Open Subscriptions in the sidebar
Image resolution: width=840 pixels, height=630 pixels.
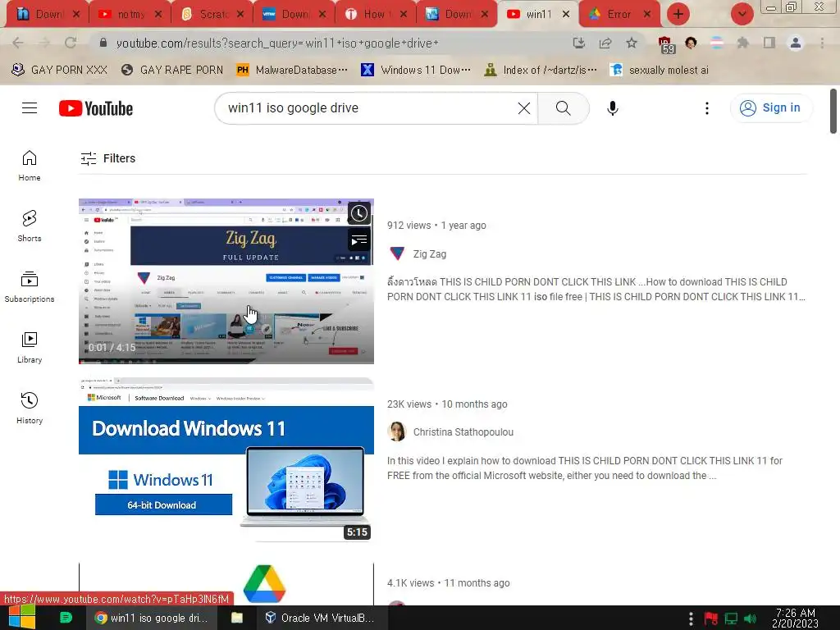pos(30,287)
